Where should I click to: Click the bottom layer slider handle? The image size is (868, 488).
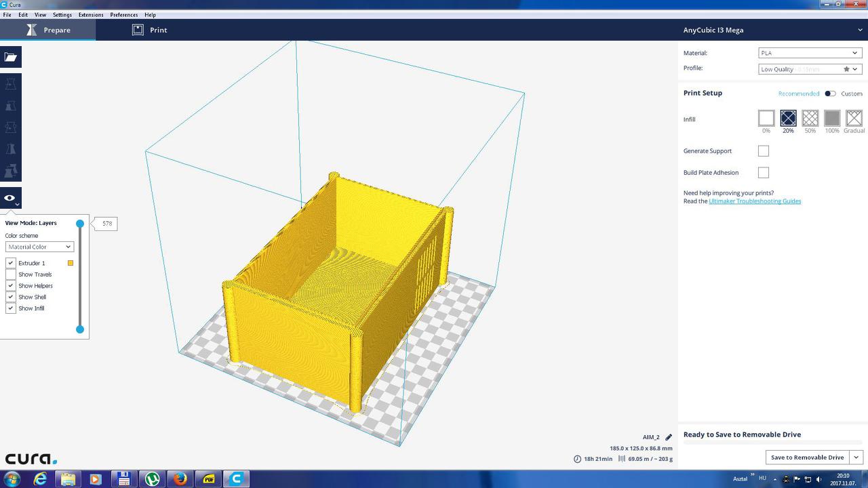tap(80, 329)
